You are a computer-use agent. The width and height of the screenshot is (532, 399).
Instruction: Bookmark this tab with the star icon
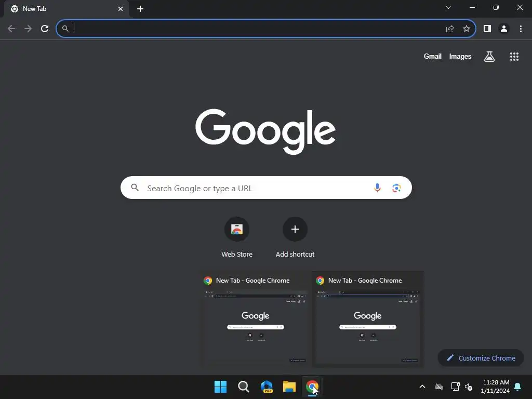click(467, 29)
